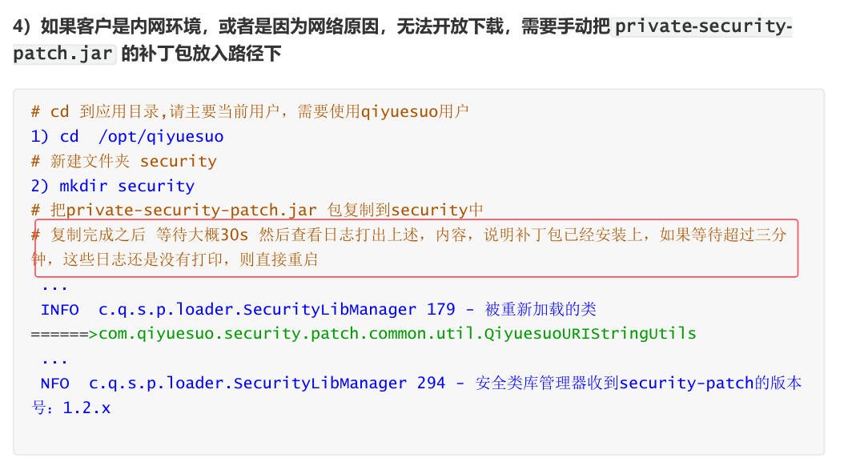Click the "被重新加载的类" text
The image size is (868, 470).
[540, 309]
